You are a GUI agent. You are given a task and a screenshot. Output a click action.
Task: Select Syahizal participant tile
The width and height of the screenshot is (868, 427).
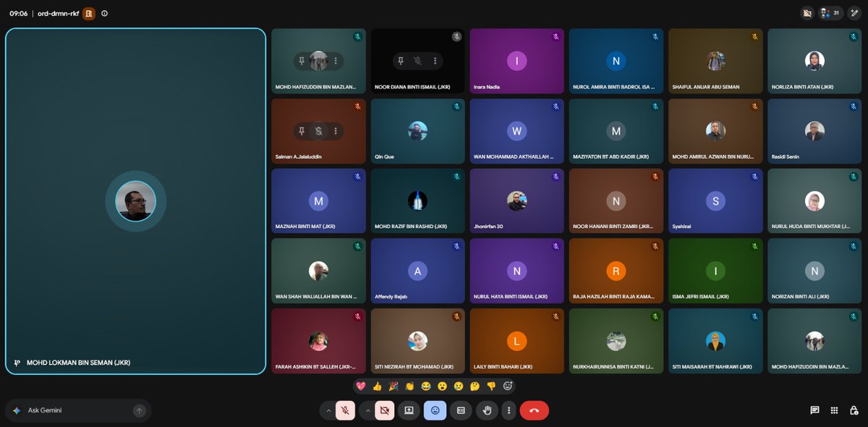[715, 201]
